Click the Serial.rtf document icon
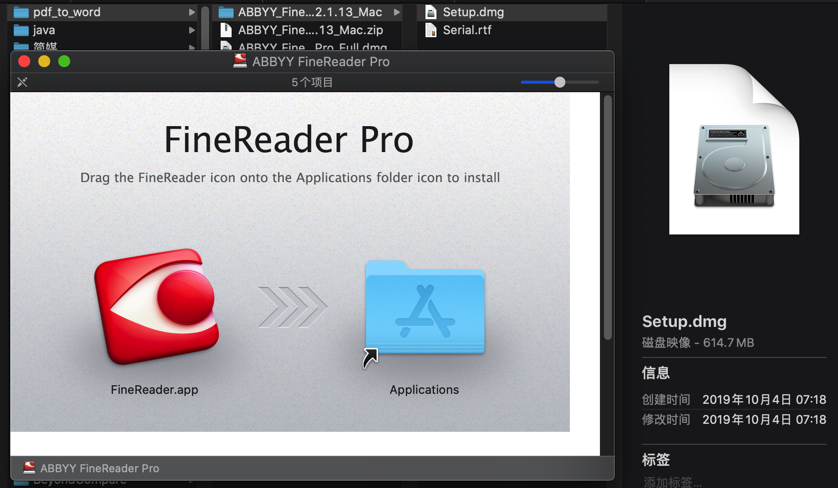Image resolution: width=838 pixels, height=488 pixels. (431, 30)
